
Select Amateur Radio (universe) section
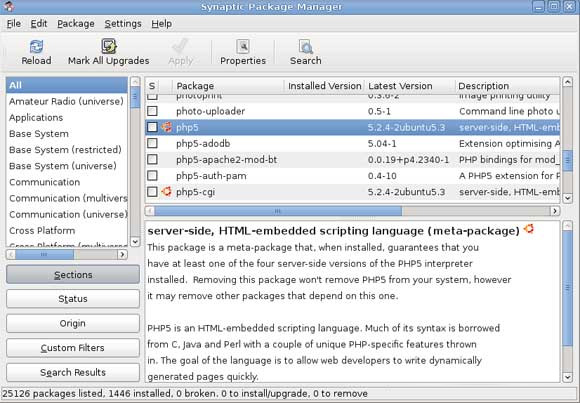67,101
